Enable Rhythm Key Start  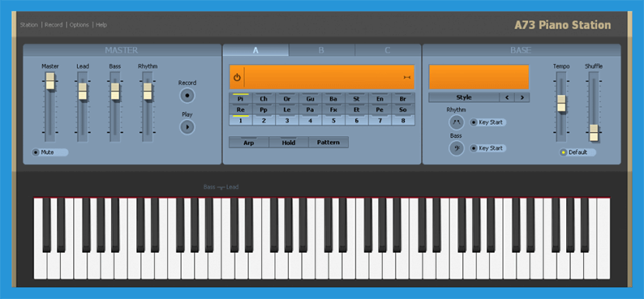tap(488, 123)
